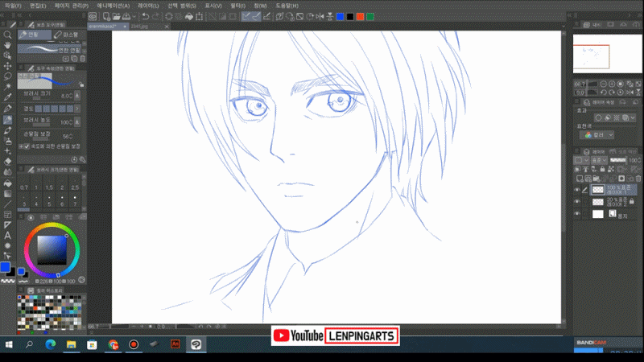This screenshot has width=644, height=362.
Task: Hide the 20% layer 2 eye
Action: pos(577,202)
